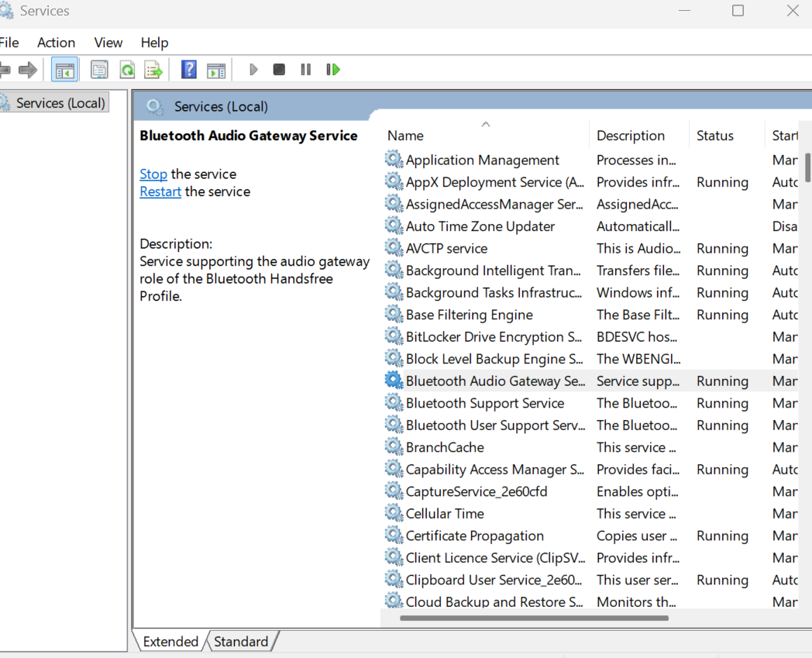Click the 'Enables opti...' description cell
812x658 pixels.
(x=638, y=491)
